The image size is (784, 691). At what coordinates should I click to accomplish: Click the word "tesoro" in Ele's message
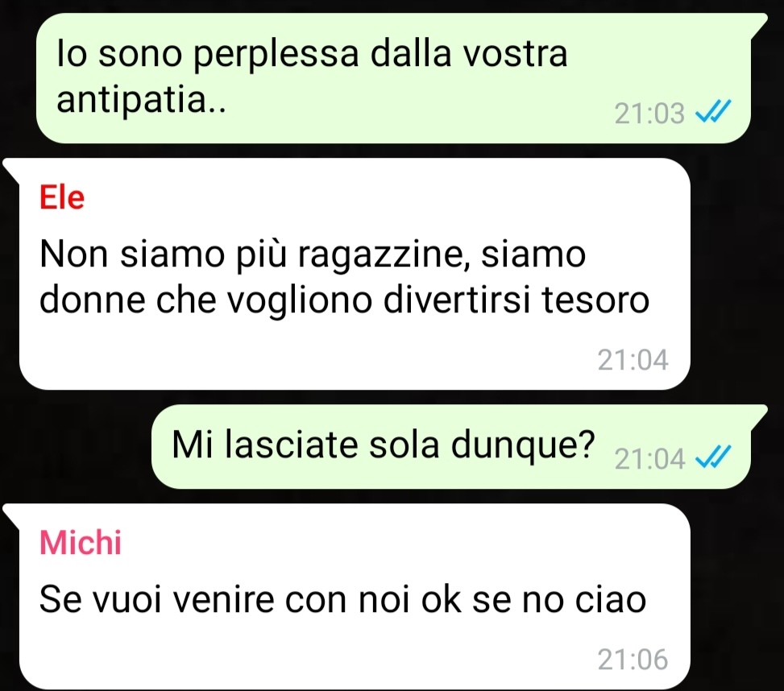pyautogui.click(x=595, y=300)
